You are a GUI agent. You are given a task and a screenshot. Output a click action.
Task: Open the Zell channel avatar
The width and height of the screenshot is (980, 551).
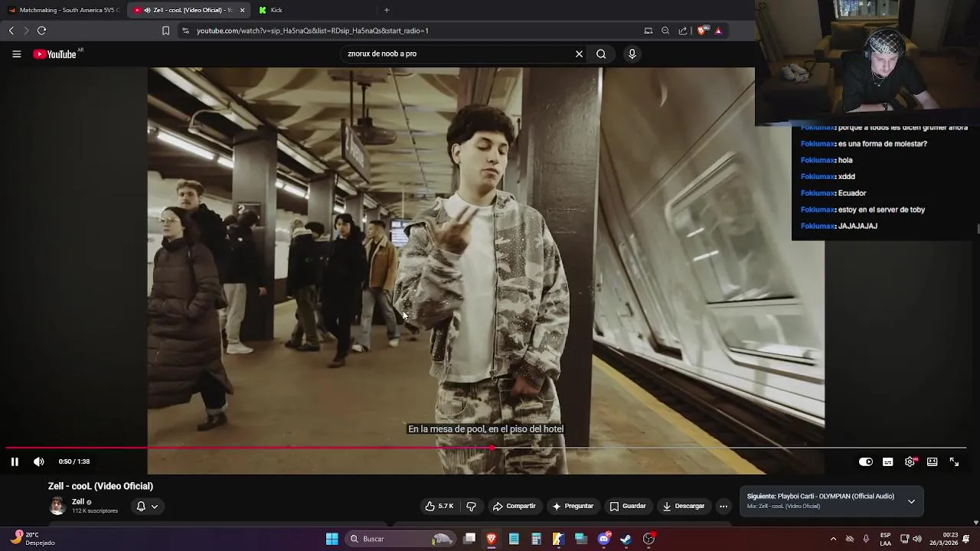(x=57, y=506)
